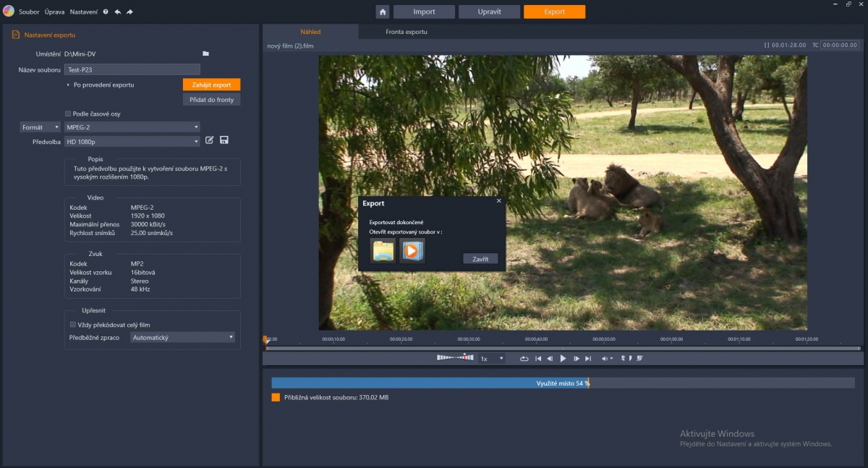The width and height of the screenshot is (868, 468).
Task: Click the undo arrow icon
Action: 117,12
